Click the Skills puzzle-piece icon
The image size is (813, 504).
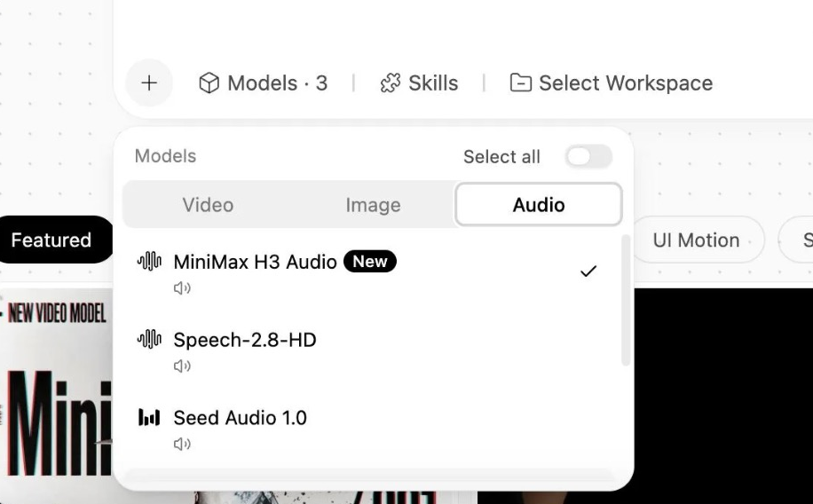(x=391, y=83)
